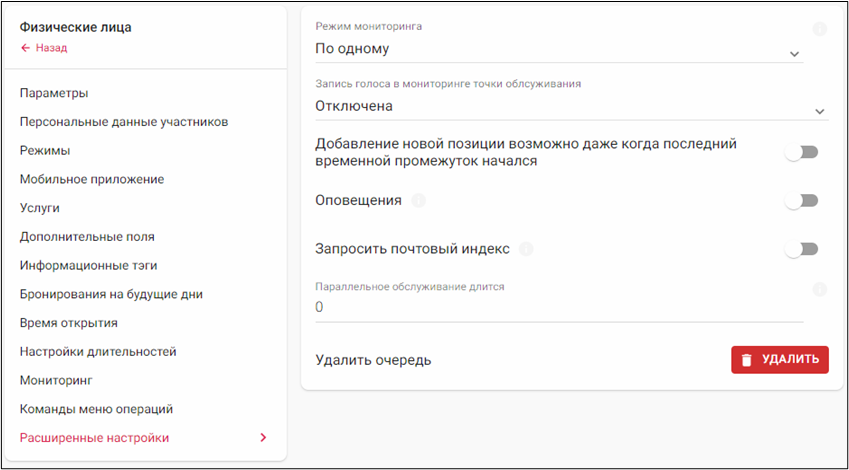
Task: Open Мониторинг settings section
Action: coord(56,380)
